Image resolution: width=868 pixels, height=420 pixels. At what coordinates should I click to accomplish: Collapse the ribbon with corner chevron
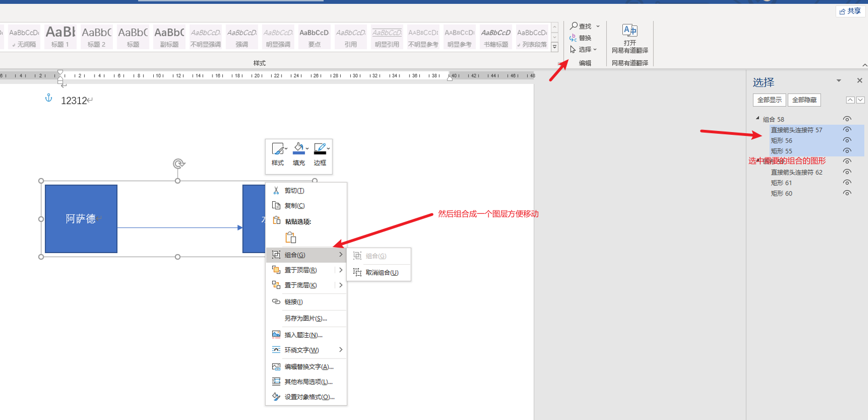(x=864, y=65)
